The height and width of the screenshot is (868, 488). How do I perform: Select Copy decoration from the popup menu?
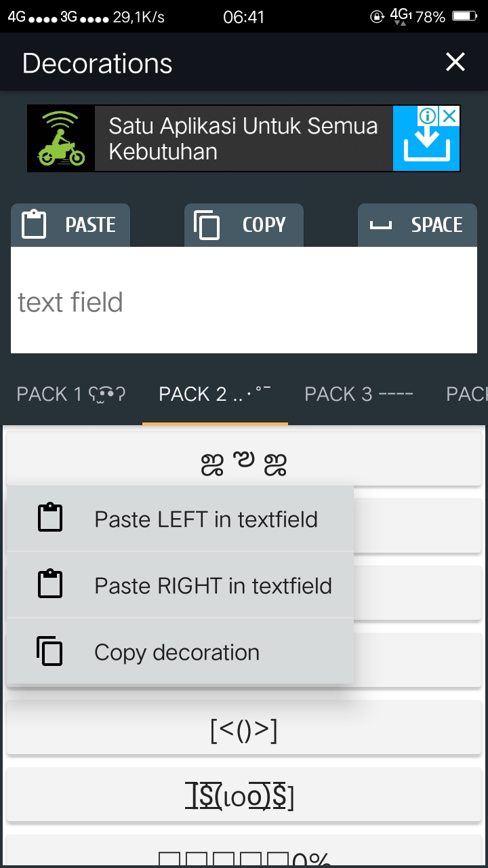[x=177, y=652]
